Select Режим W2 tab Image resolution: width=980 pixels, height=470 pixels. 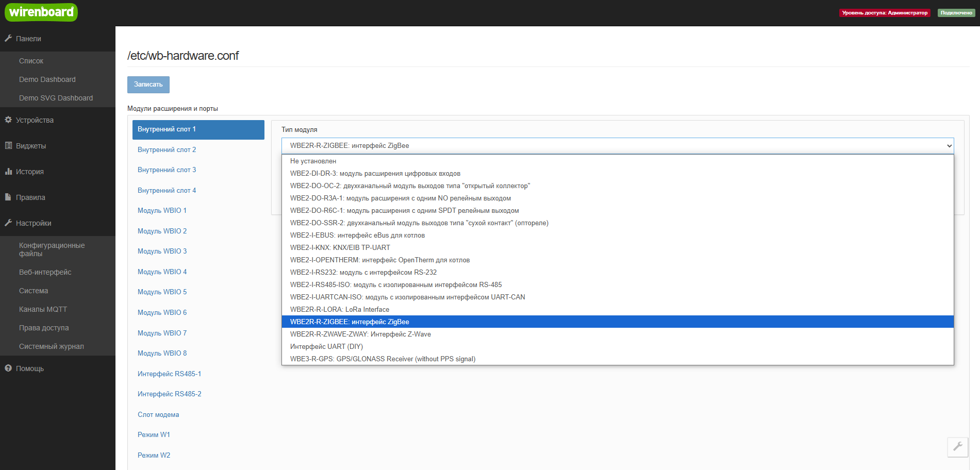click(198, 456)
